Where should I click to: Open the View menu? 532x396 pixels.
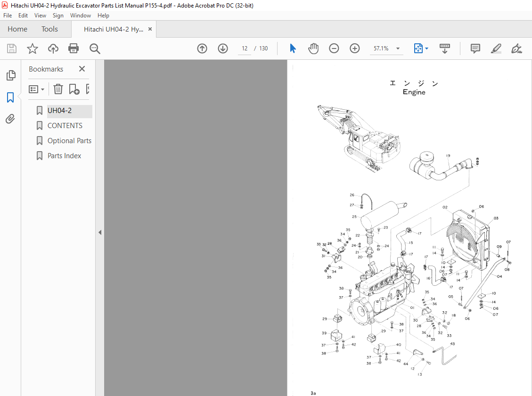point(40,15)
